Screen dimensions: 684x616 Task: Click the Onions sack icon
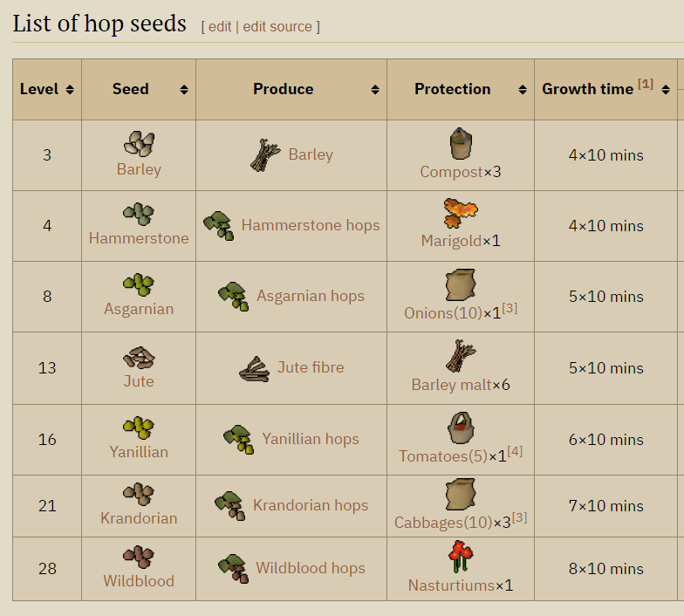click(460, 285)
